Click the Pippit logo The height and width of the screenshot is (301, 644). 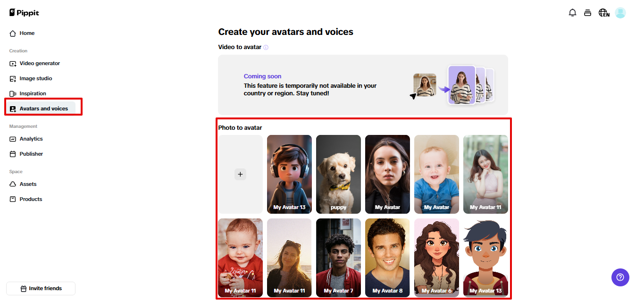(x=24, y=13)
